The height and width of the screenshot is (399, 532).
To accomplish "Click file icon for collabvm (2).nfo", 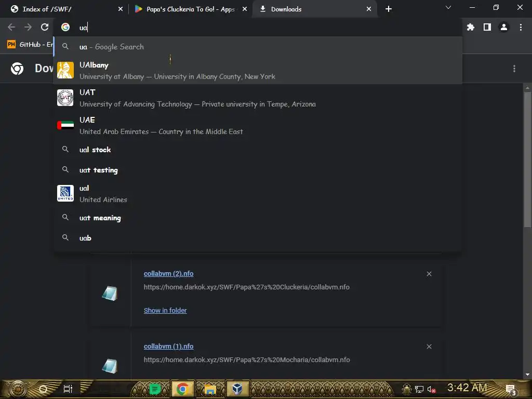I will pyautogui.click(x=110, y=293).
